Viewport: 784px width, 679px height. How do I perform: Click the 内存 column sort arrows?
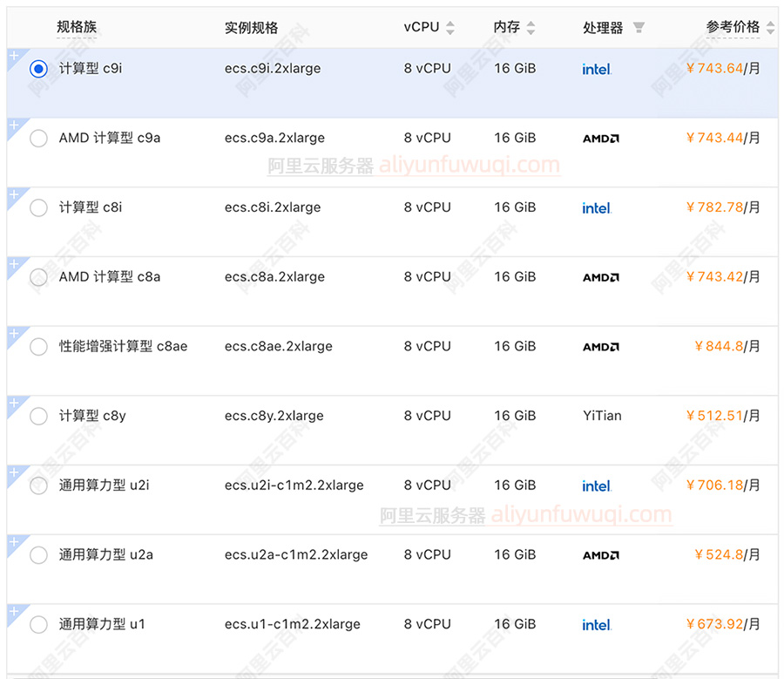coord(531,28)
